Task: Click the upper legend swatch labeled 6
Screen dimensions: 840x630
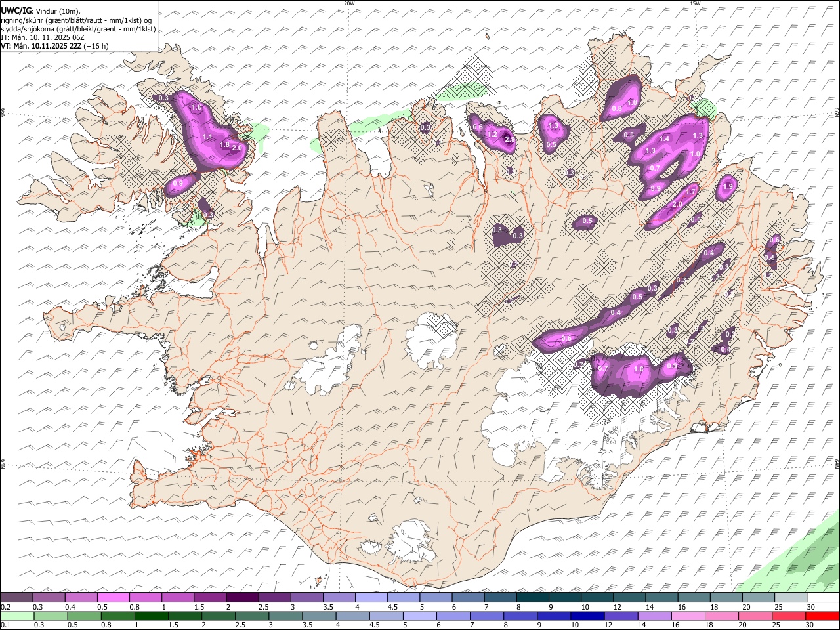Action: [468, 597]
